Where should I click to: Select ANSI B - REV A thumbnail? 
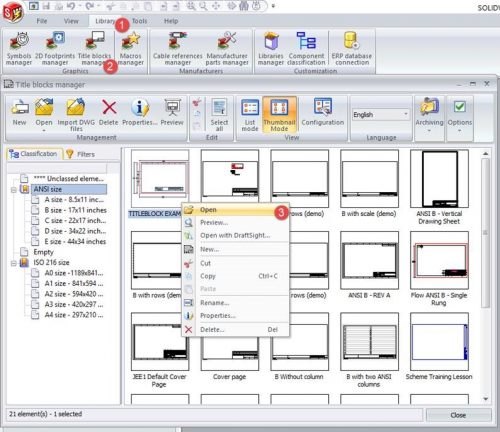click(369, 260)
